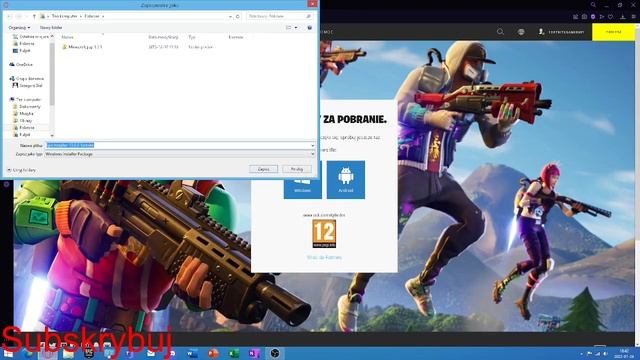640x360 pixels.
Task: Open the Windows Start button
Action: (8, 353)
